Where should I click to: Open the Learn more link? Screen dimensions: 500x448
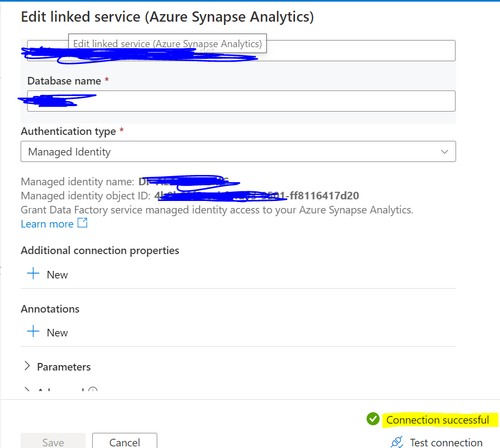click(x=47, y=223)
